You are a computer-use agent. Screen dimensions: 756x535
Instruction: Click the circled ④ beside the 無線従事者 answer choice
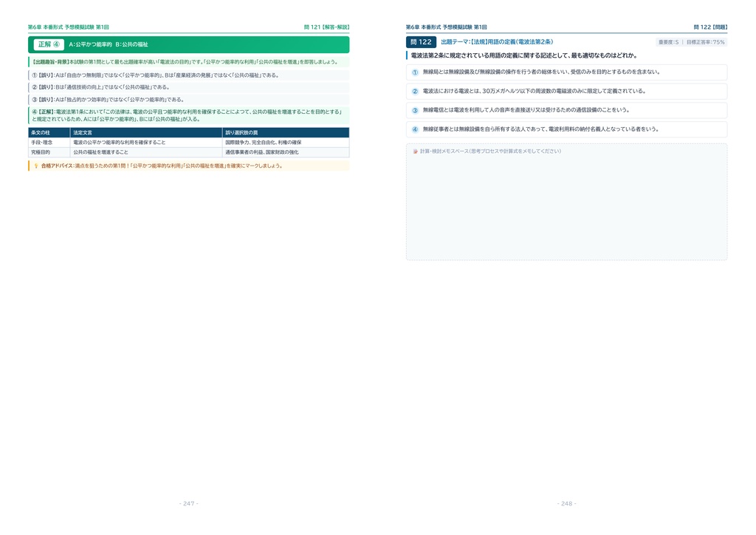(x=415, y=129)
